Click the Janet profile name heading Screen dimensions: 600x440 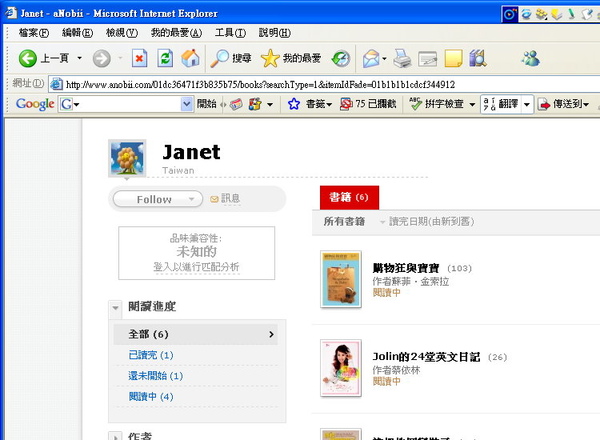tap(191, 152)
